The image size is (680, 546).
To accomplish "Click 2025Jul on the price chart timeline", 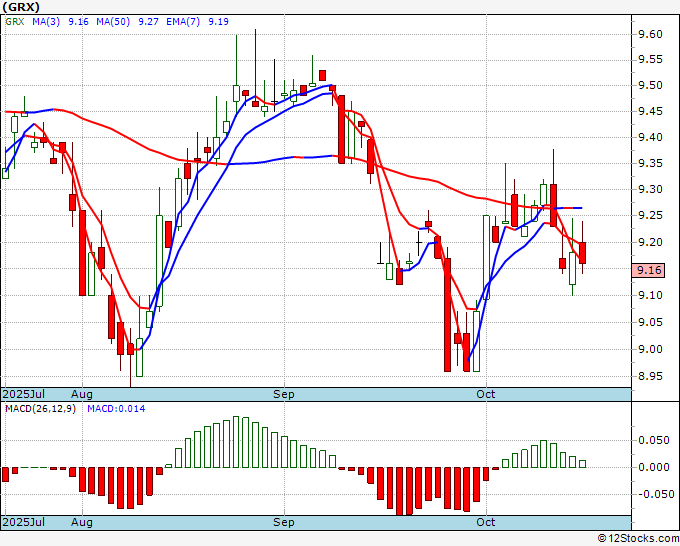I will tap(24, 394).
